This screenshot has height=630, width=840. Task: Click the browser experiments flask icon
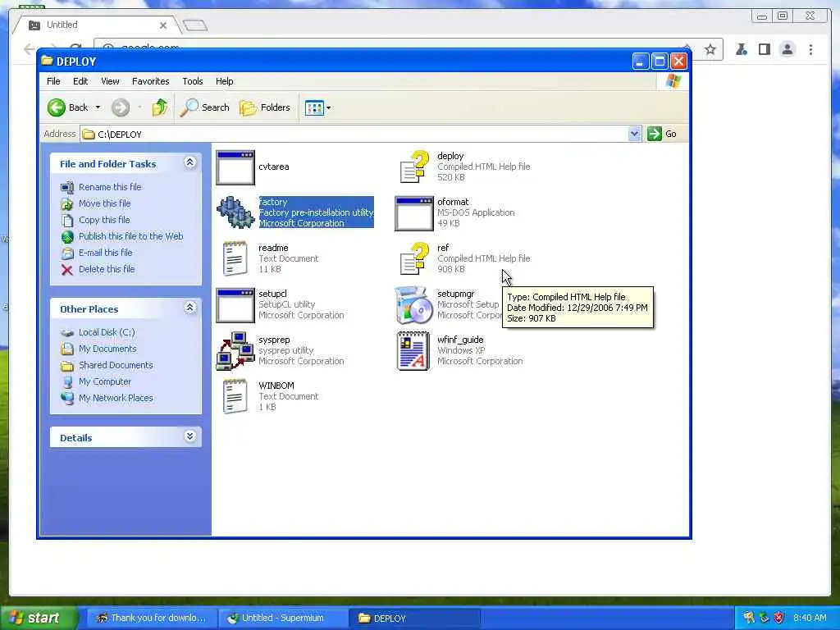pos(742,50)
